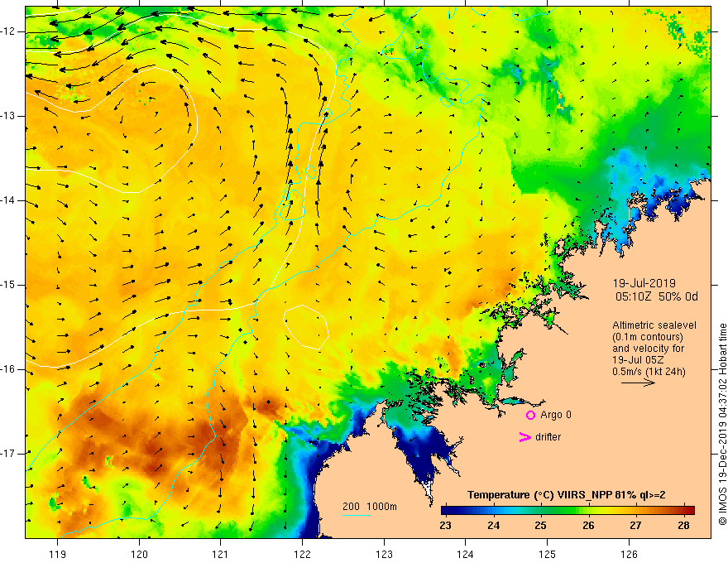Click the '(0.1m contours)' text
Image resolution: width=728 pixels, height=563 pixels.
coord(648,337)
